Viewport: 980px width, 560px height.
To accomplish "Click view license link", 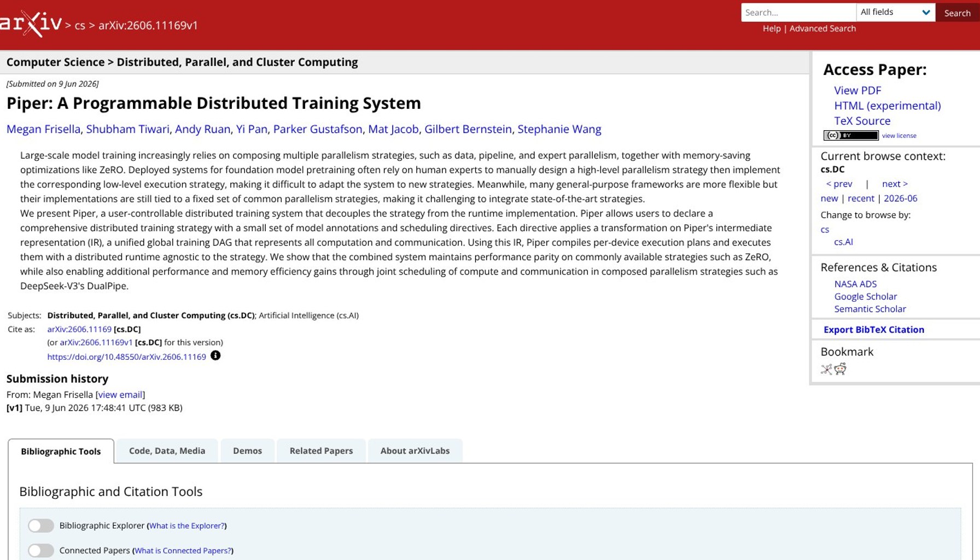I will coord(899,136).
